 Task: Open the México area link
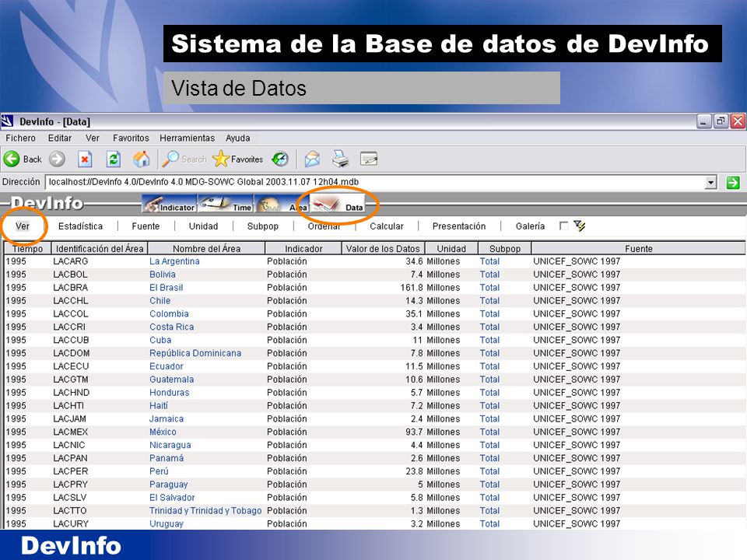point(163,432)
